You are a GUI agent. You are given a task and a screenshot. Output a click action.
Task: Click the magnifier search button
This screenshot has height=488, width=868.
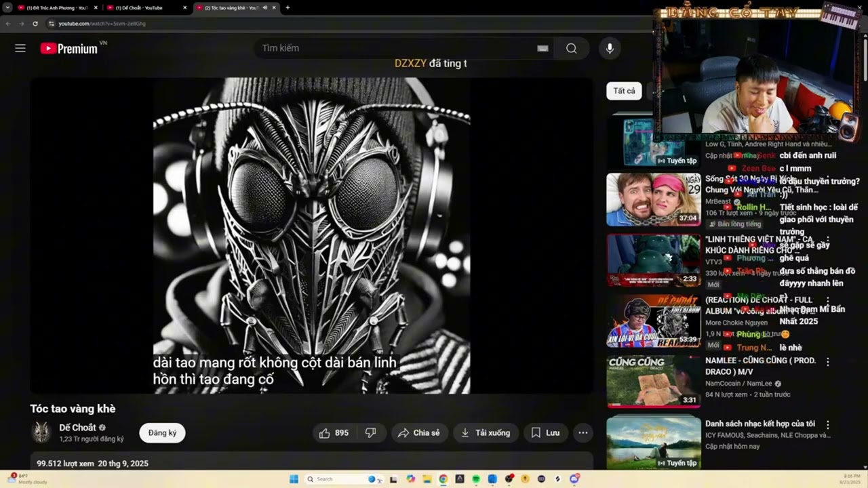coord(572,48)
